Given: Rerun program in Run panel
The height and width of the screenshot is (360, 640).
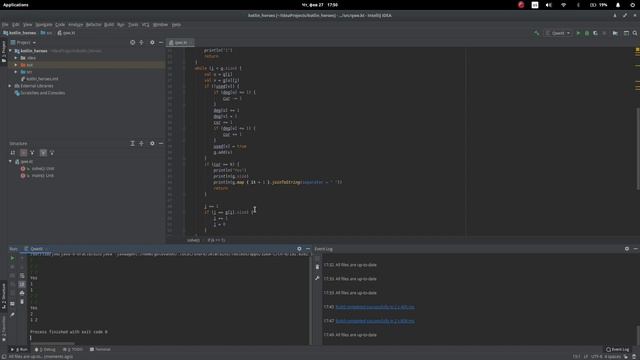Looking at the screenshot, I should (12, 258).
